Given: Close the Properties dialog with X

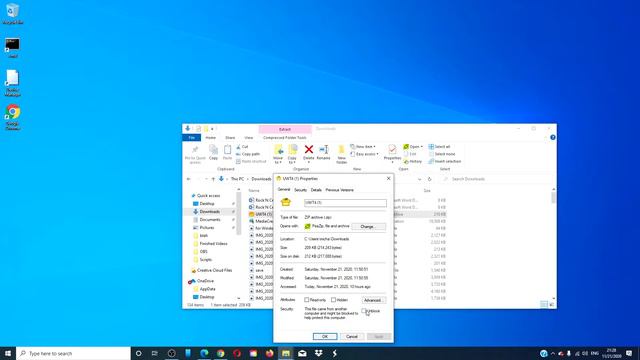Looking at the screenshot, I should pos(389,178).
